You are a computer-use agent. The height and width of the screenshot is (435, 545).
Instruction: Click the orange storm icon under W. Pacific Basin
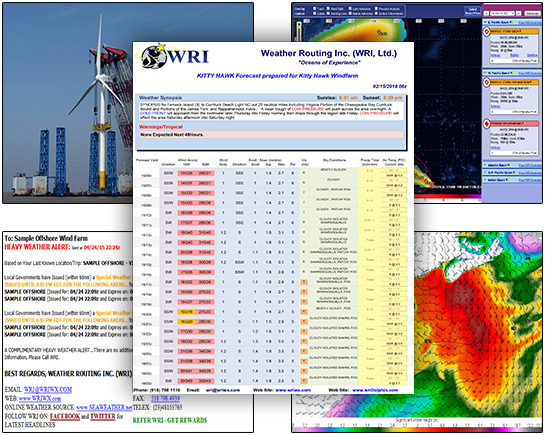pos(486,82)
